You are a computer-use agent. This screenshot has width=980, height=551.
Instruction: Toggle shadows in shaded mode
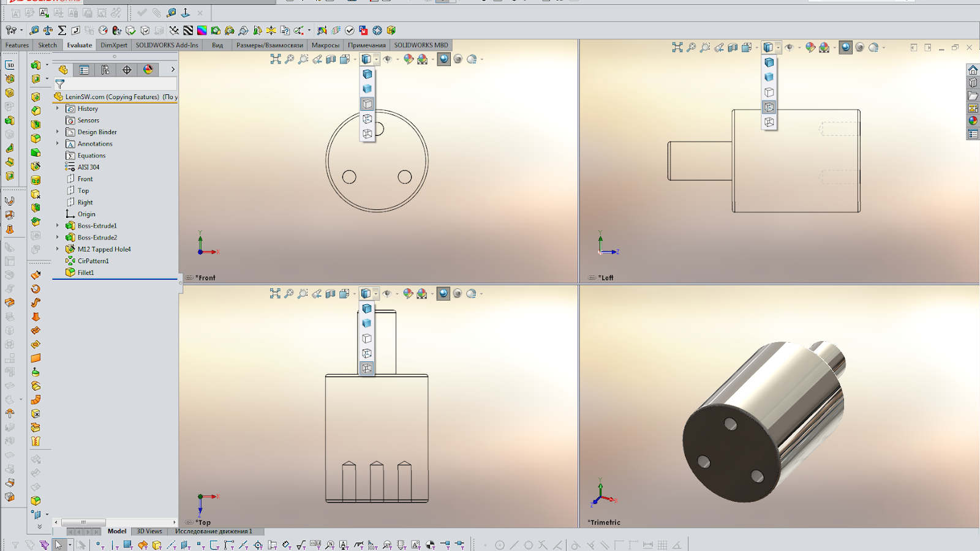(x=458, y=59)
